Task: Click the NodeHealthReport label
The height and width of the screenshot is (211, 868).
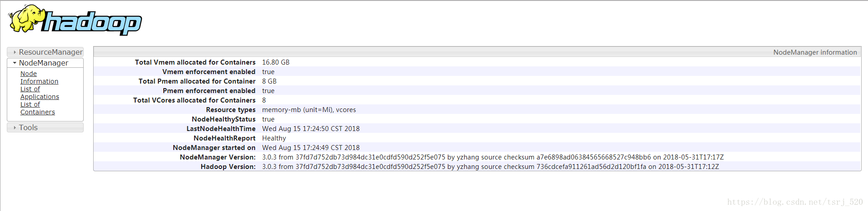Action: tap(224, 138)
